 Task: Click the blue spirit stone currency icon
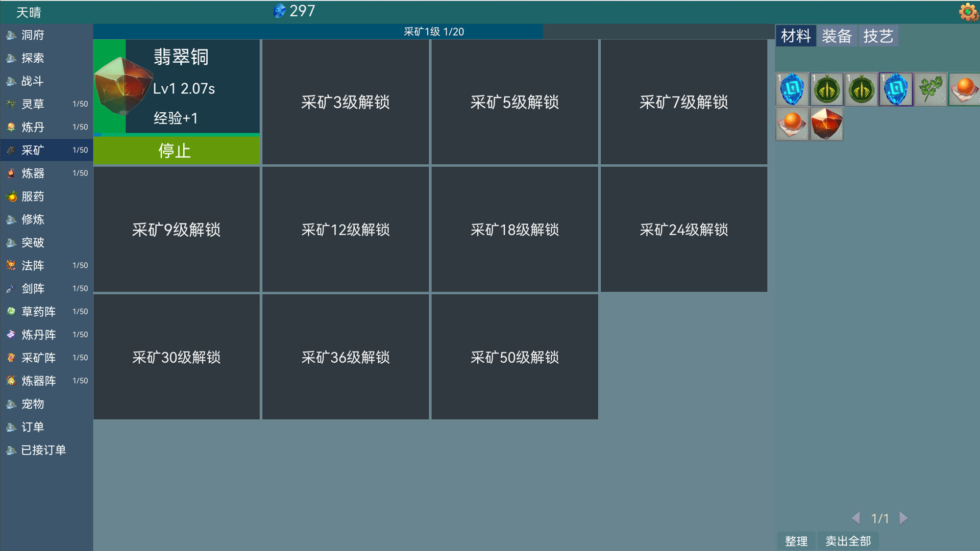(x=279, y=11)
